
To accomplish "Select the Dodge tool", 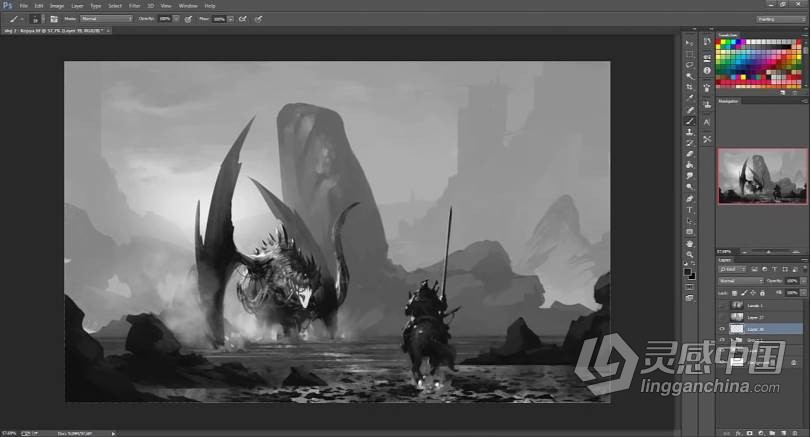I will click(689, 188).
